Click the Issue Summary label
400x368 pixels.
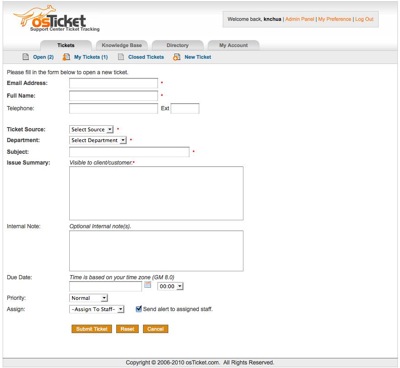(28, 163)
